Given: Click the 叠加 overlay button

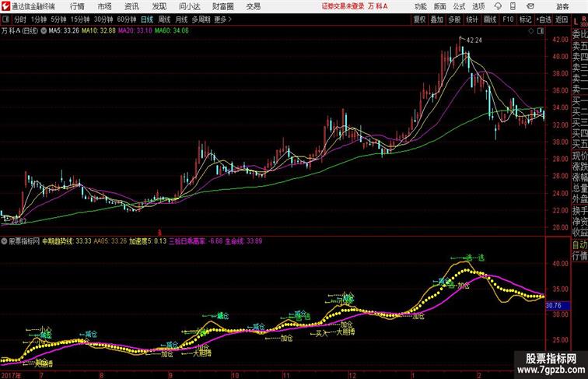Looking at the screenshot, I should click(437, 19).
